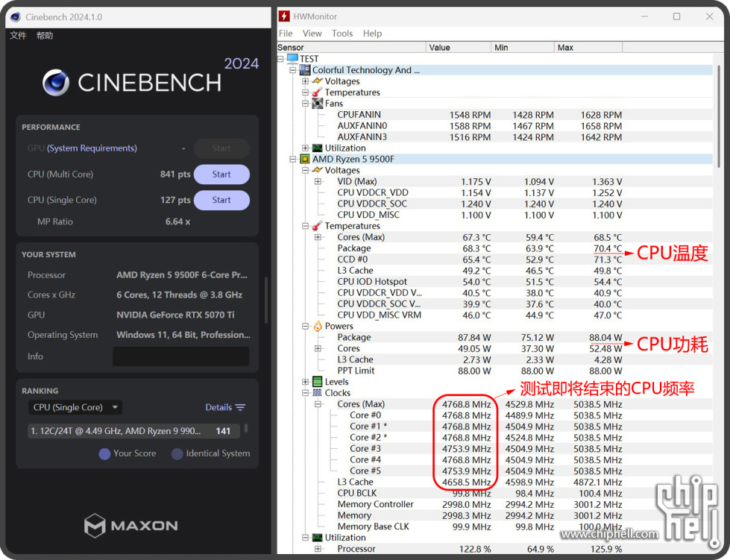Screen dimensions: 730x560
Task: Click the Info text input field
Action: [x=180, y=356]
